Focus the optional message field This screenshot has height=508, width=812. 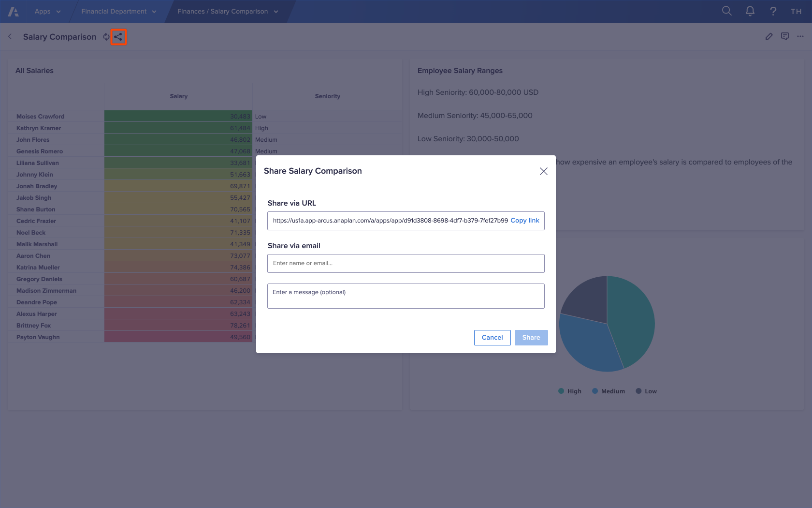(406, 296)
